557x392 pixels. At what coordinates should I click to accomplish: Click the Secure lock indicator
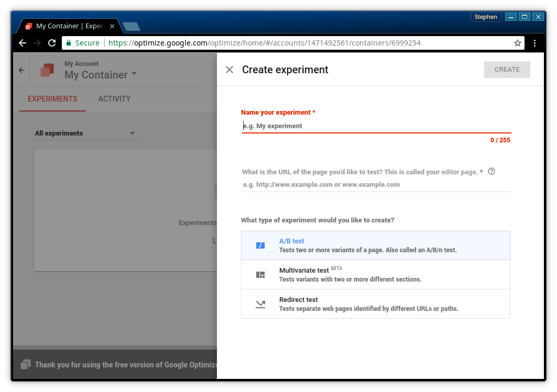click(x=83, y=43)
